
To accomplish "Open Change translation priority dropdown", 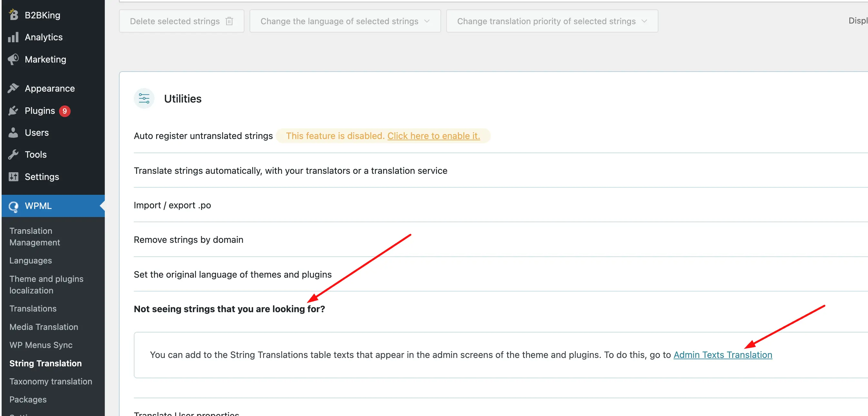I will pyautogui.click(x=552, y=21).
